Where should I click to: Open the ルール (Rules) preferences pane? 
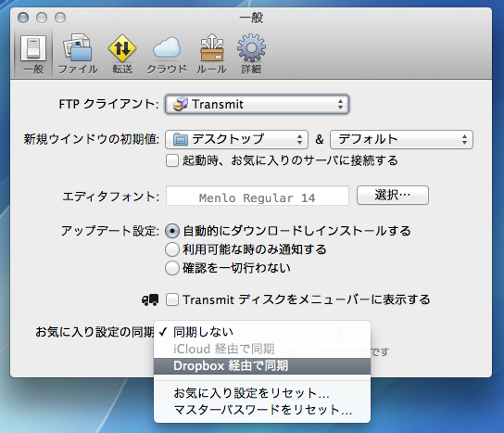[211, 54]
